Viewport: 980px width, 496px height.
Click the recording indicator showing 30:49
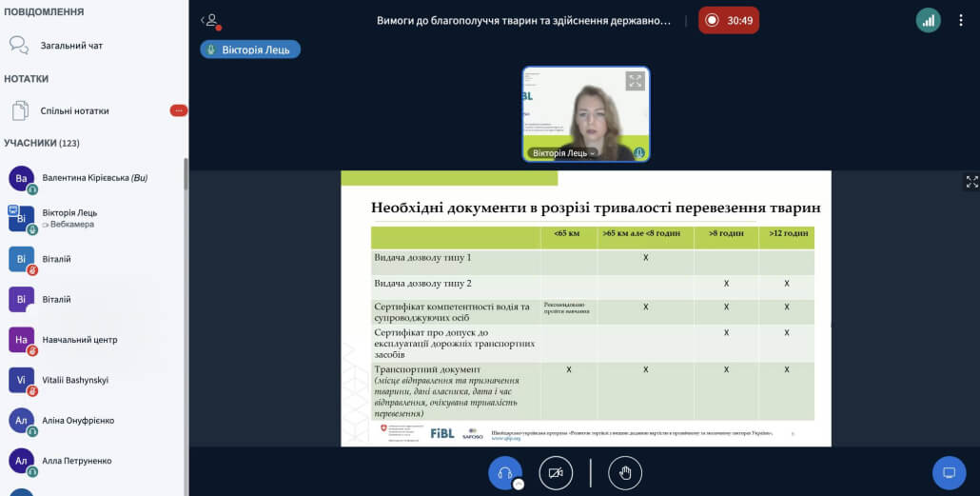click(729, 20)
